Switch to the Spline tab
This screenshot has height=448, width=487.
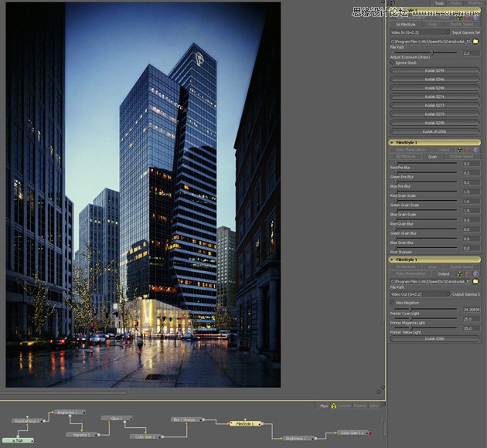[x=374, y=406]
